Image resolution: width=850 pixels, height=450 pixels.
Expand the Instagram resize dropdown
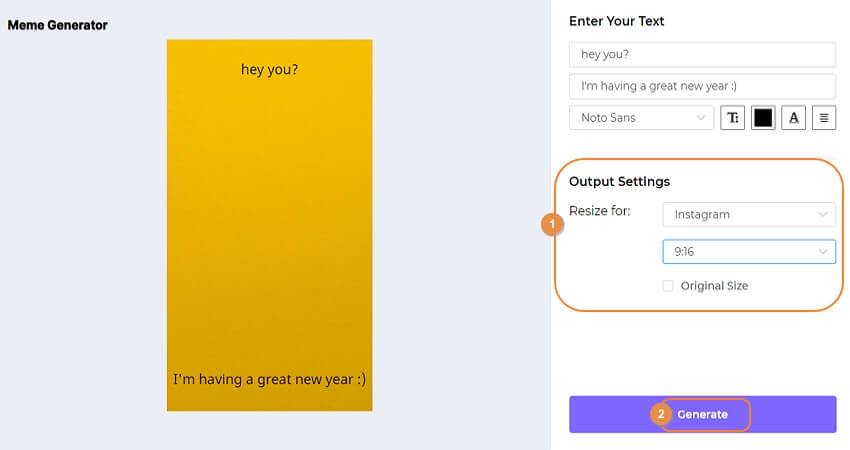click(x=749, y=215)
